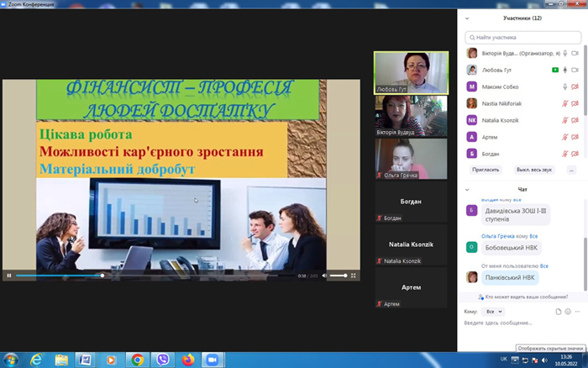
Task: Click the file attachment icon in chat
Action: pyautogui.click(x=559, y=312)
